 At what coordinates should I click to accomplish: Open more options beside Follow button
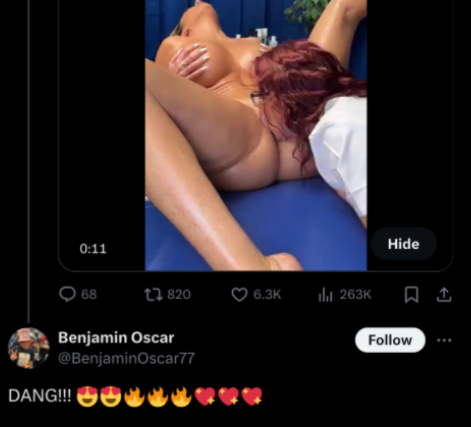444,340
